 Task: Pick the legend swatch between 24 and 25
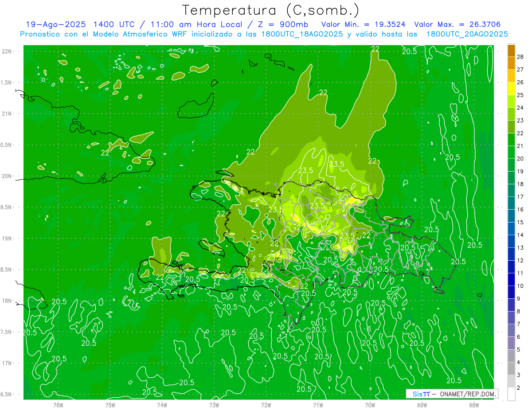coord(511,102)
